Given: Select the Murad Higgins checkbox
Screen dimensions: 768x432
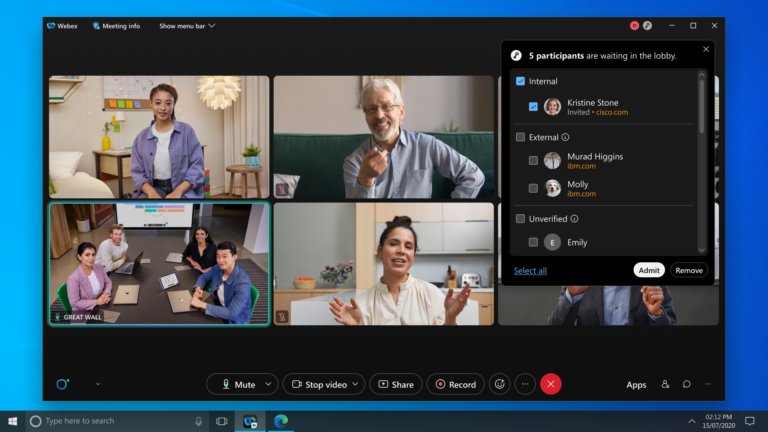Looking at the screenshot, I should click(x=533, y=160).
